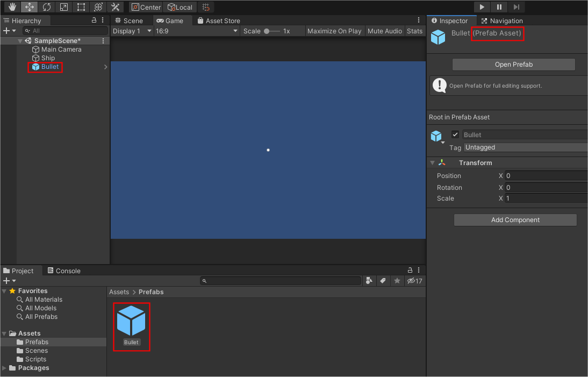This screenshot has height=377, width=588.
Task: Select Ship in the Hierarchy
Action: (44, 58)
